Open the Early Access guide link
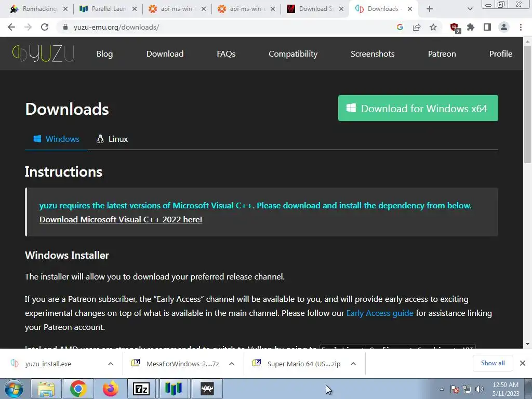532x399 pixels. click(380, 313)
